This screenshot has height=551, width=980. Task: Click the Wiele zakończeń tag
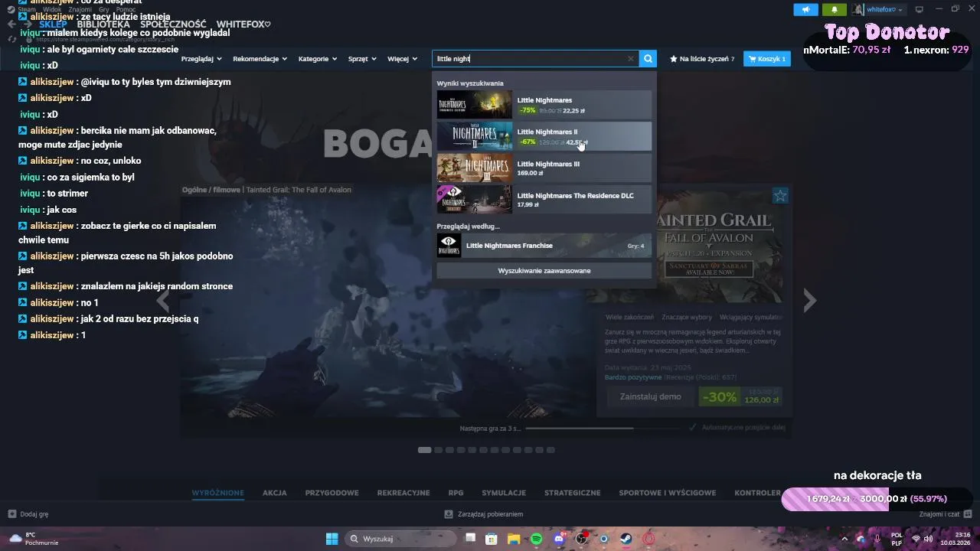(x=629, y=317)
